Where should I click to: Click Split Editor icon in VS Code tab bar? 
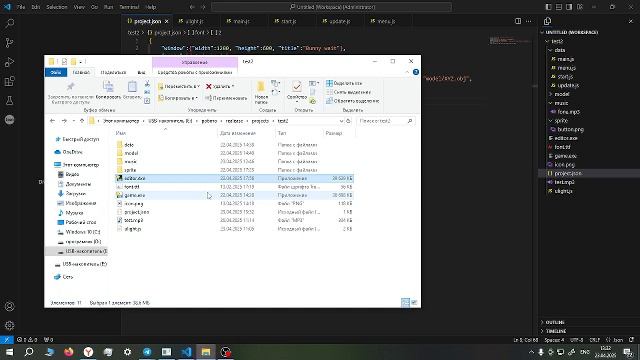(518, 21)
